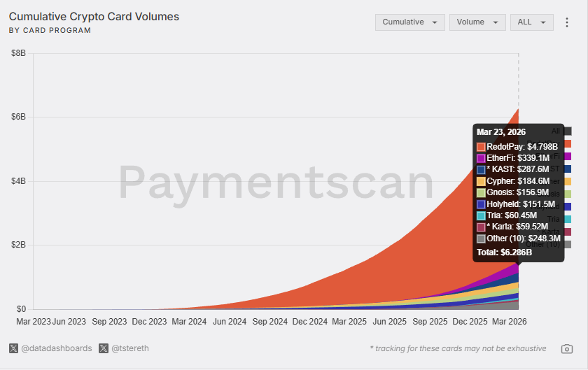This screenshot has height=370, width=588.
Task: Click the "Jun 2024" x-axis label
Action: [230, 322]
